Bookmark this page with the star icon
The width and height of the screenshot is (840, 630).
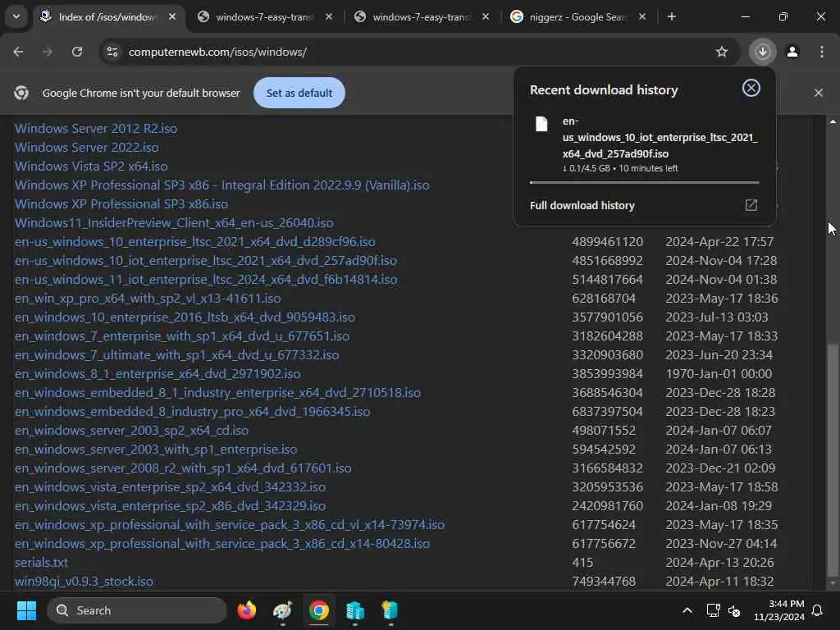(722, 52)
